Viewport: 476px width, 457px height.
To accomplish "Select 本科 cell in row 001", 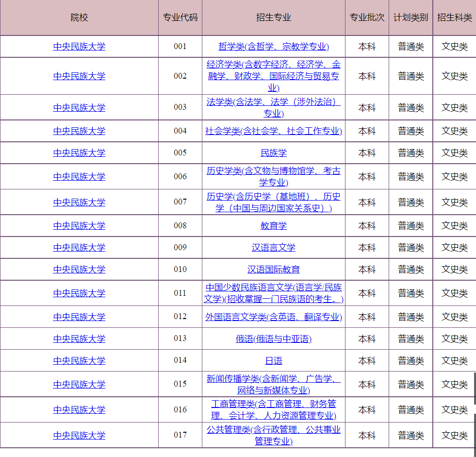I will 367,47.
